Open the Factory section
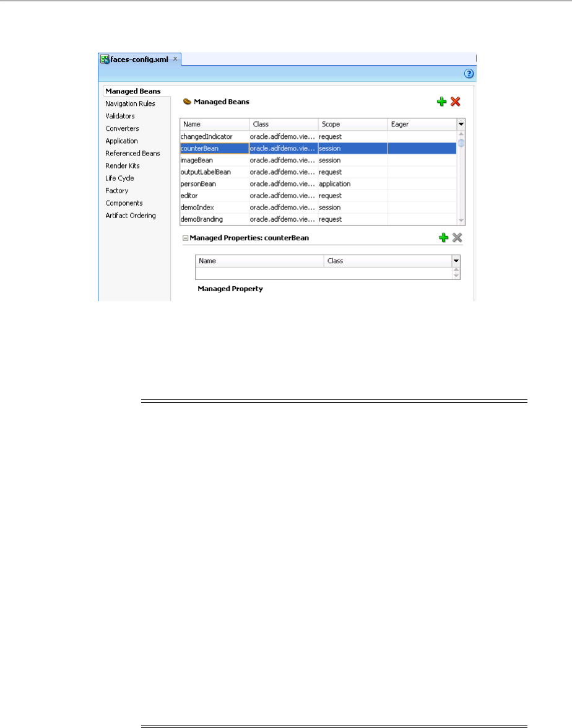 [x=117, y=191]
